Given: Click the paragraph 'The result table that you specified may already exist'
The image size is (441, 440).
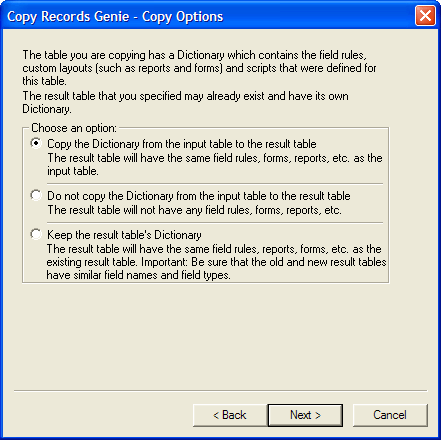Looking at the screenshot, I should (x=185, y=102).
